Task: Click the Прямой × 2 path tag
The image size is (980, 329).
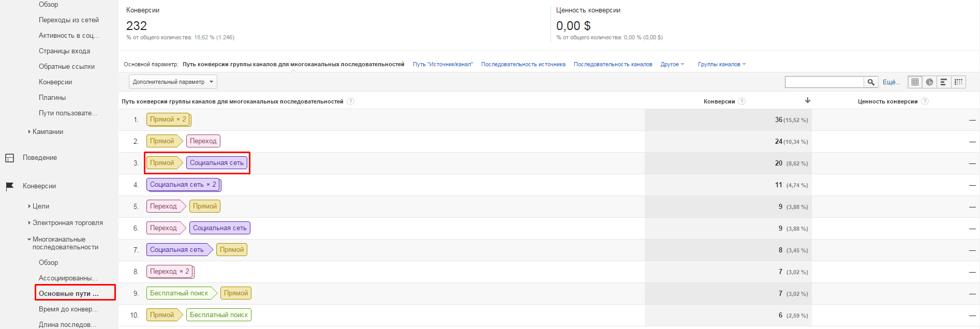Action: 169,119
